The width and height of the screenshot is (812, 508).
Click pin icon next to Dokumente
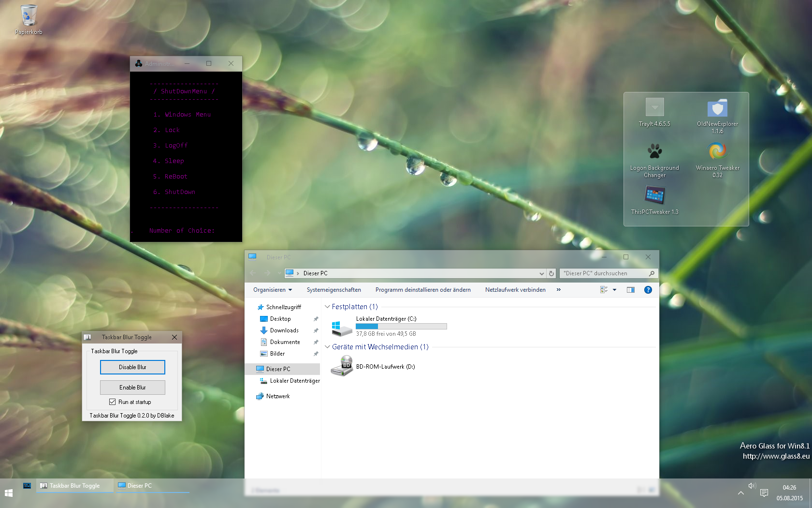pos(316,342)
